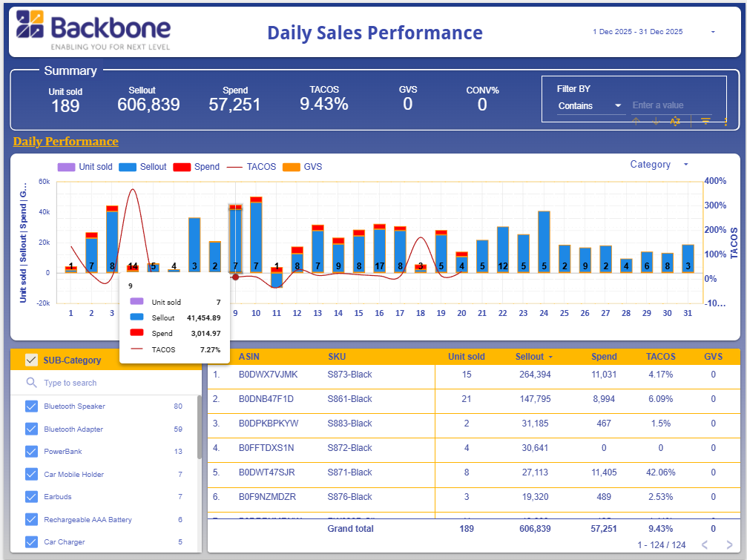Expand the Contains filter condition dropdown
The height and width of the screenshot is (560, 747).
coord(591,106)
